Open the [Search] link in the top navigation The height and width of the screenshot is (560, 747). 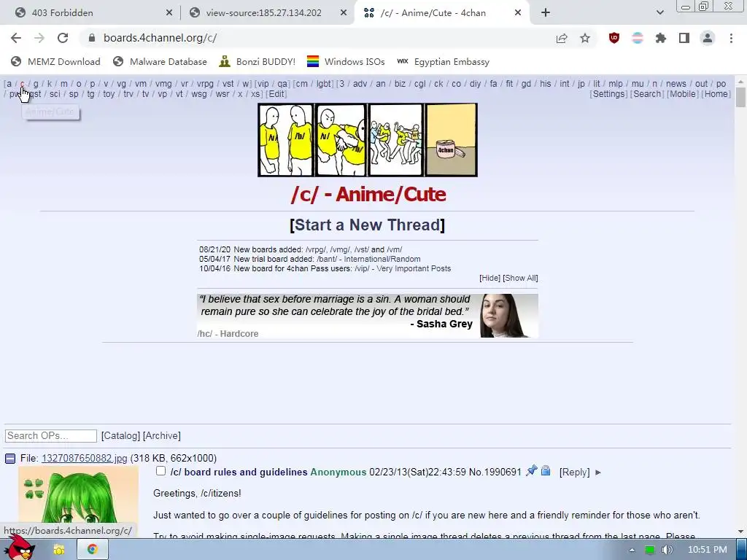click(x=647, y=94)
